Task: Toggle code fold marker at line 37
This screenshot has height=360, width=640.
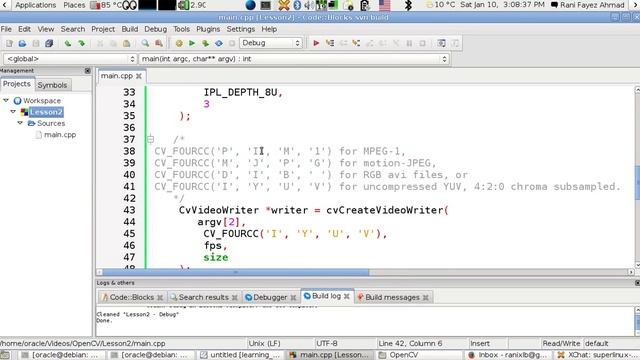Action: coord(150,140)
